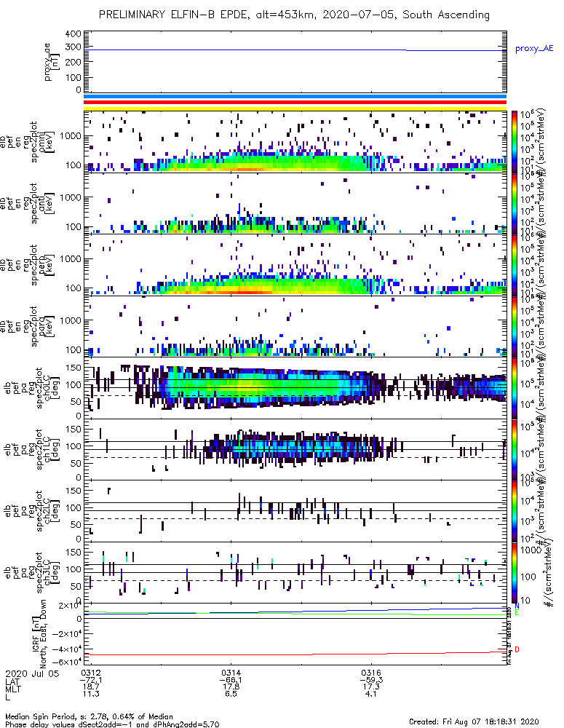
Task: Click the plot title "PRELIMINARY ELFIN-B EPDE"
Action: [x=176, y=15]
